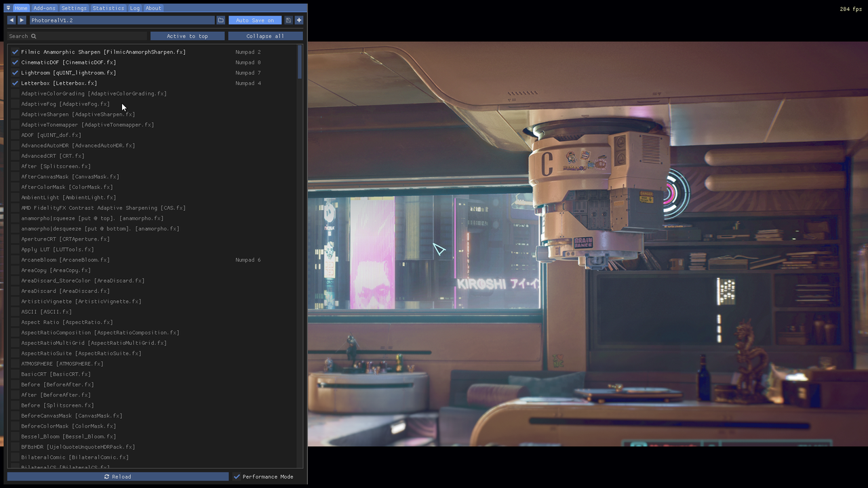This screenshot has height=488, width=868.
Task: Enable After [Splitscreen.fx] effect
Action: [15, 166]
